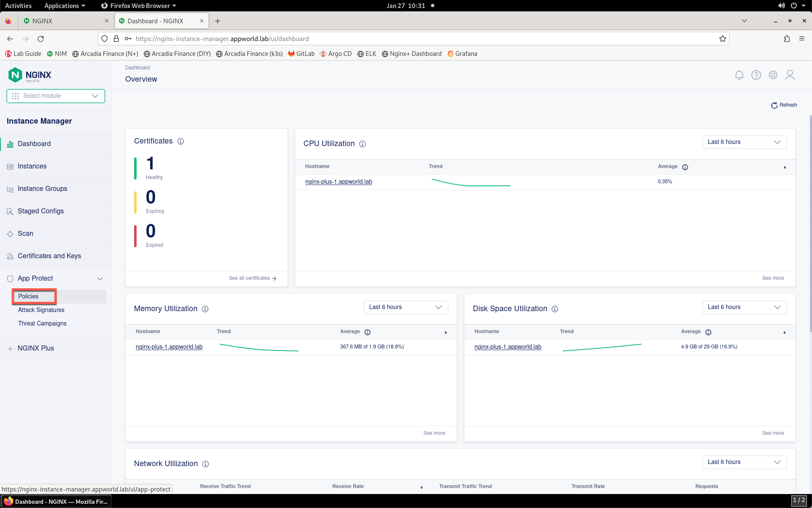Click the CPU Utilization info icon
This screenshot has width=812, height=508.
[362, 144]
